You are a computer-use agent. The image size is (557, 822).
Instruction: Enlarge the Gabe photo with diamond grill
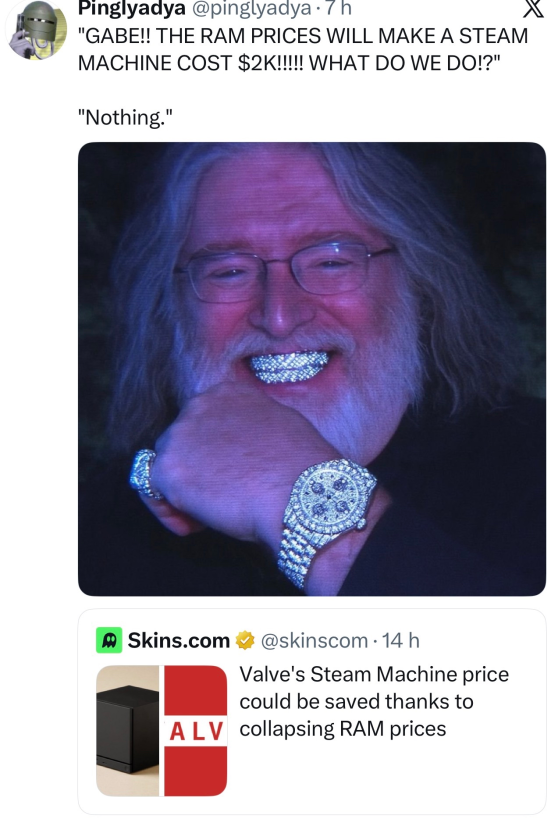(x=312, y=369)
